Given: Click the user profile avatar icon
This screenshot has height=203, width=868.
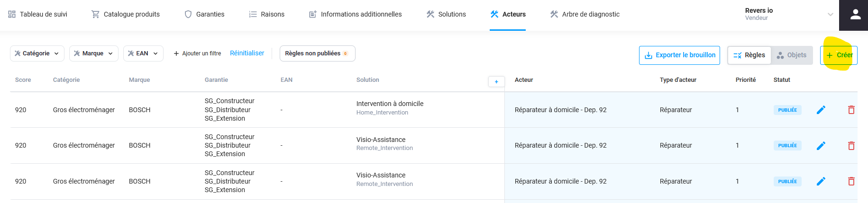Looking at the screenshot, I should pyautogui.click(x=855, y=15).
